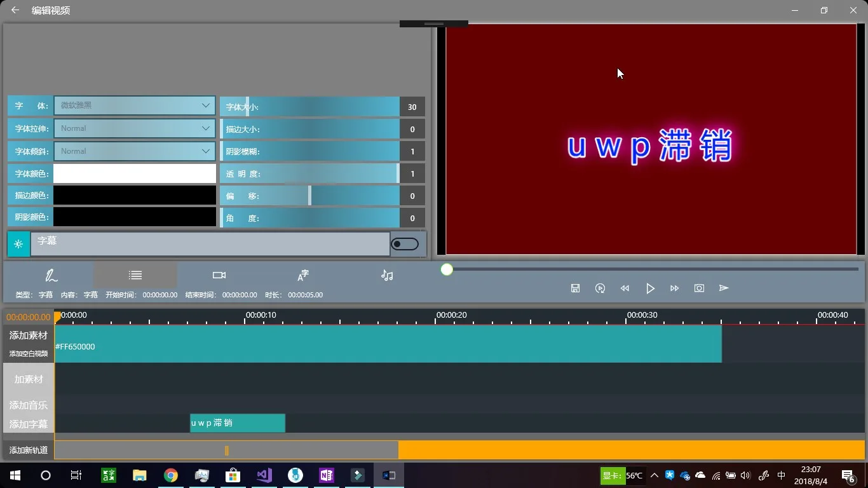
Task: Save project with the floppy disk icon
Action: tap(575, 288)
